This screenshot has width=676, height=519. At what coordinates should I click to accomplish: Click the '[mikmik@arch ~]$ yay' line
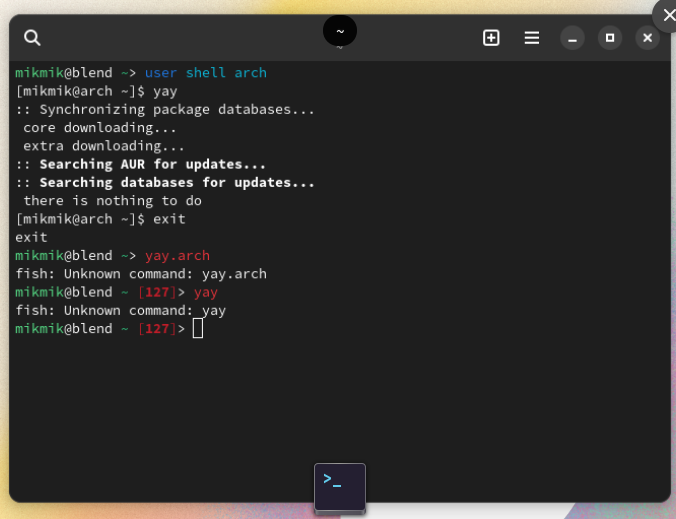click(97, 91)
